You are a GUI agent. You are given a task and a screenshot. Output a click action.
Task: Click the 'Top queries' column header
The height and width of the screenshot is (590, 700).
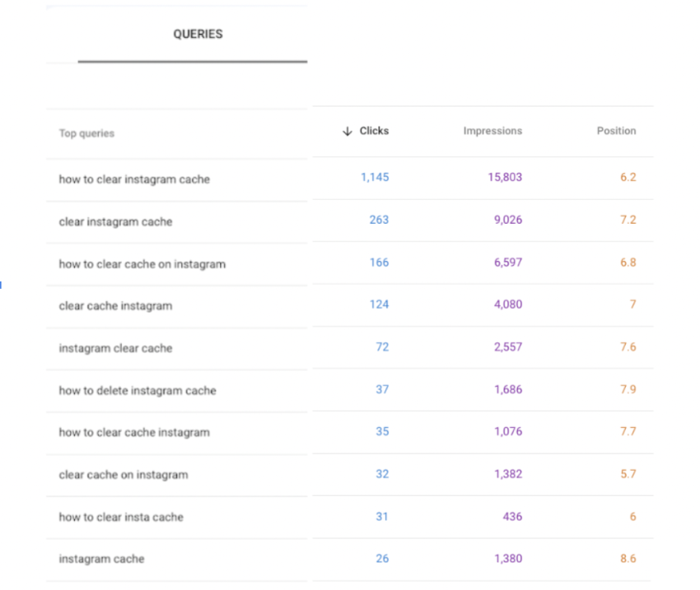pyautogui.click(x=86, y=133)
